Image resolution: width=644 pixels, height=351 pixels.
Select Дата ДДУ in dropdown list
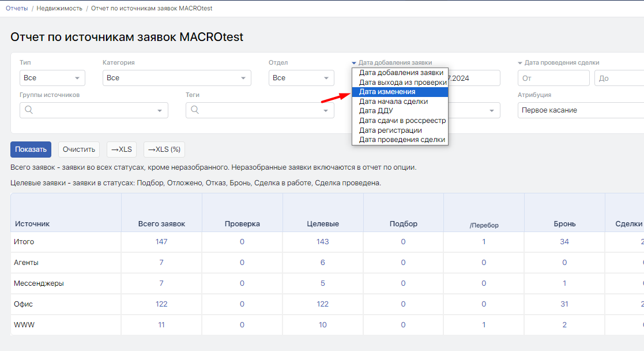[x=376, y=111]
